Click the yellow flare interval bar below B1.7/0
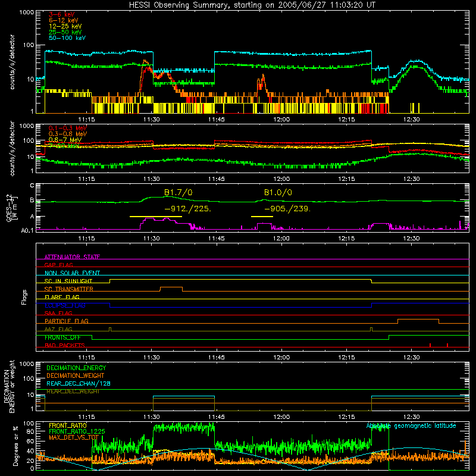476x476 pixels. coord(156,217)
